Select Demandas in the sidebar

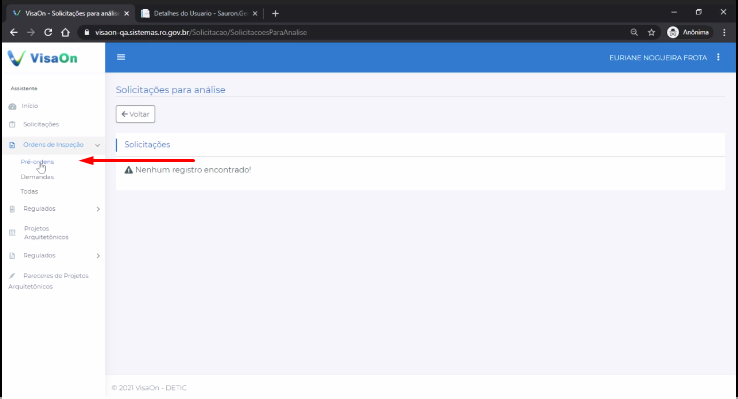pos(37,177)
